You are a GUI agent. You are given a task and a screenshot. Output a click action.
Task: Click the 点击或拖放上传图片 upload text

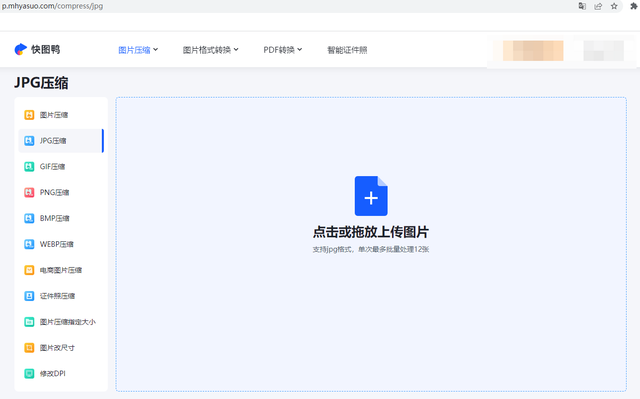371,232
